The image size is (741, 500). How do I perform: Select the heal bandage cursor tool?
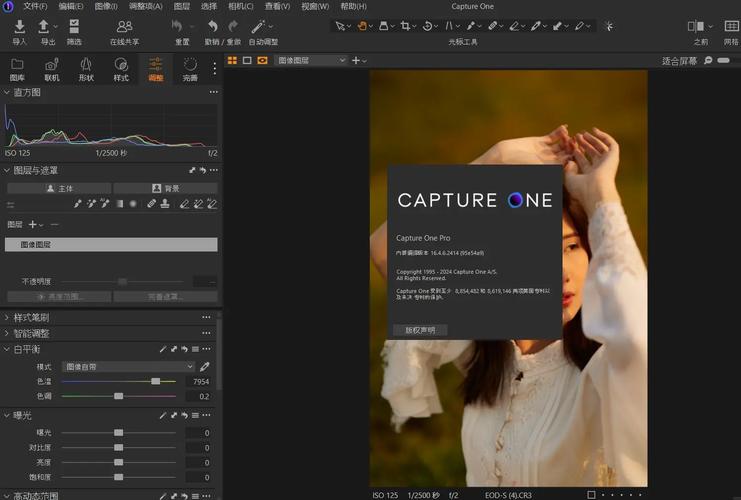492,26
